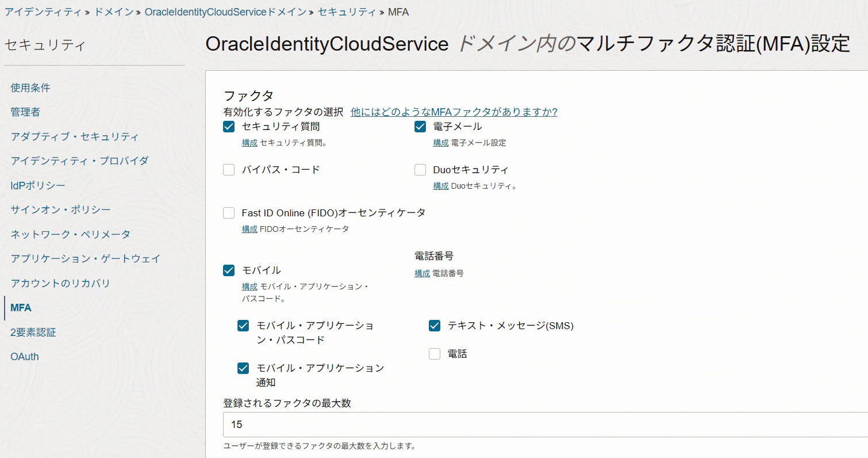The width and height of the screenshot is (868, 458).
Task: Click the アイデンティティ breadcrumb link
Action: point(43,12)
